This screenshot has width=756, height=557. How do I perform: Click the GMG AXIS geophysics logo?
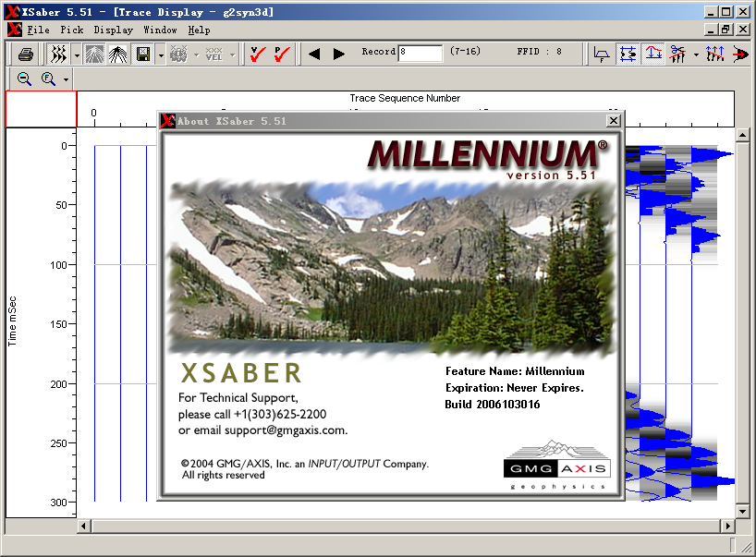click(x=557, y=465)
